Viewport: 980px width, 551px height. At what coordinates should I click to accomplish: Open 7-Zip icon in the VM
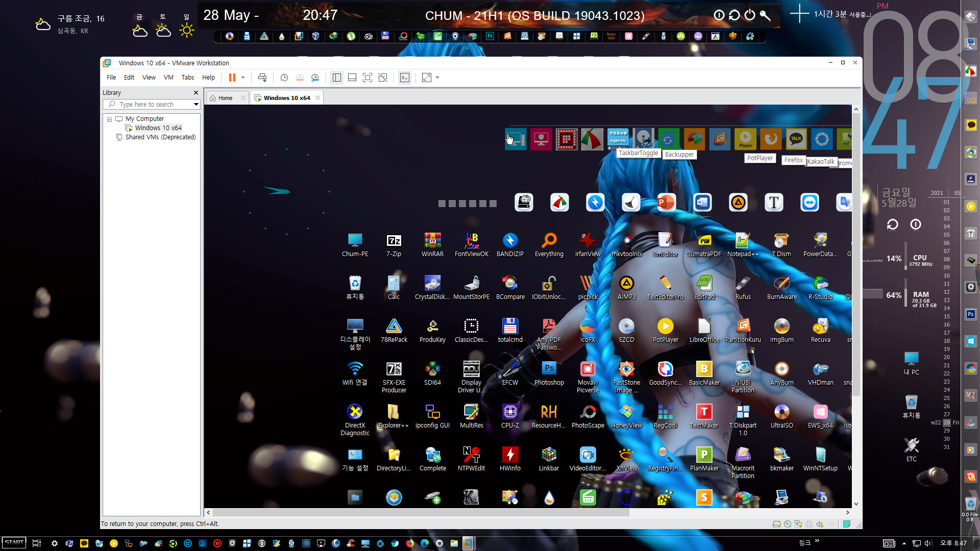pyautogui.click(x=394, y=244)
